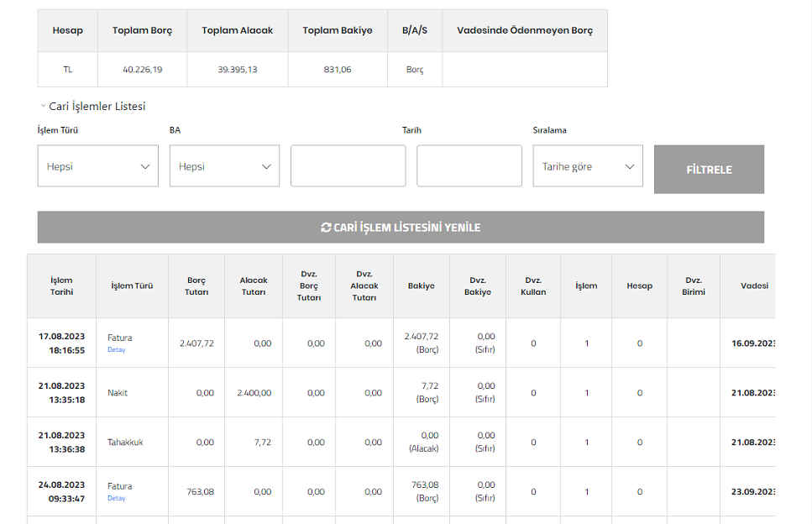This screenshot has width=812, height=524.
Task: Open Detay link for 24.08.2023 Fatura
Action: pyautogui.click(x=116, y=498)
